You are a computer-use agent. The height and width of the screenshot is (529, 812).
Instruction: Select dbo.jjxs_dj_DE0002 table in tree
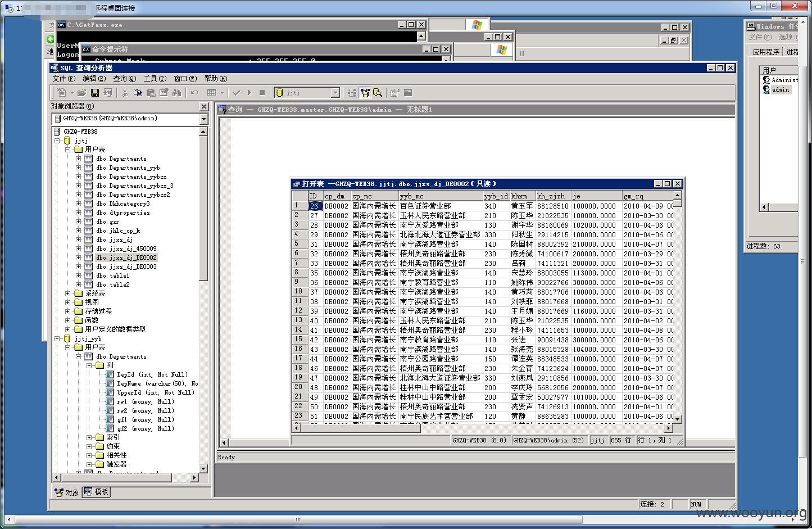[x=126, y=257]
